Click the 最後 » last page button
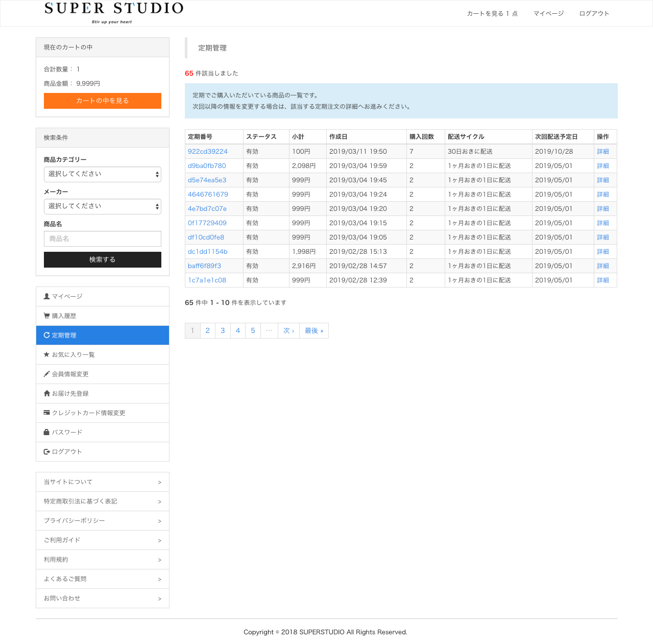 314,330
